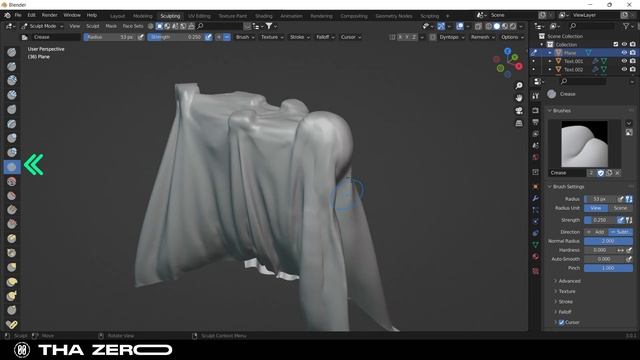Open the File menu
Image resolution: width=640 pixels, height=360 pixels.
[x=18, y=15]
